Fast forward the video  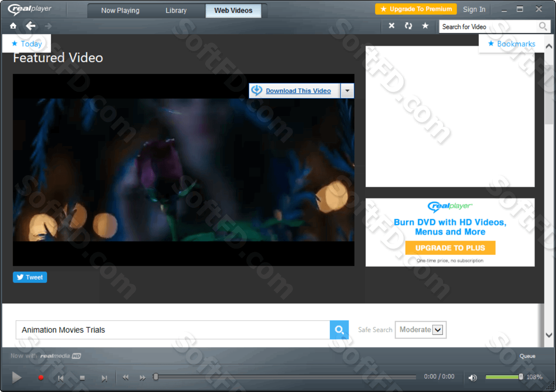(x=142, y=378)
